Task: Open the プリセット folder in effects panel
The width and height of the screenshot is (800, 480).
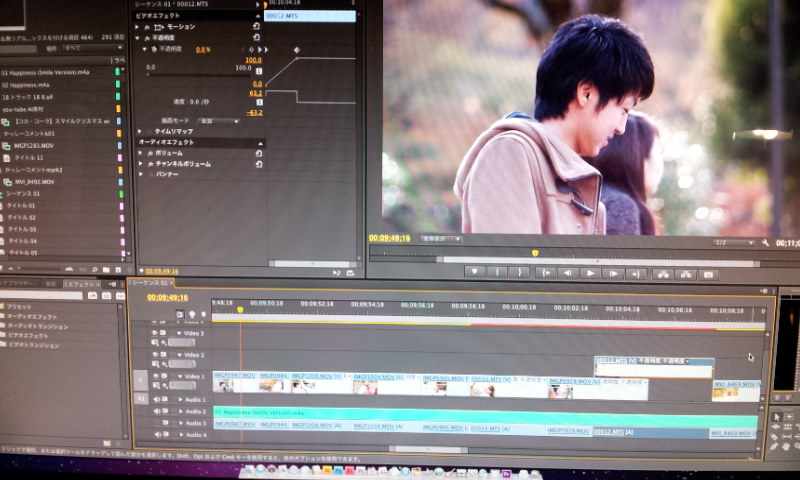Action: coord(19,307)
